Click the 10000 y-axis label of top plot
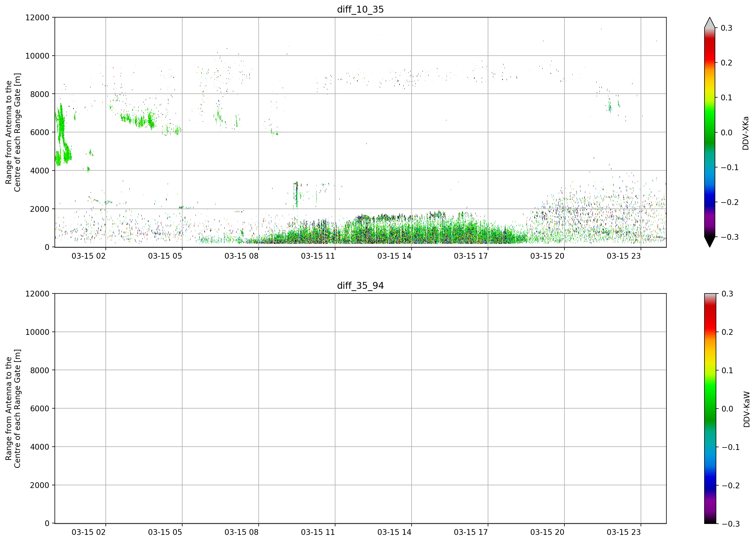Screen dimensions: 756x542 point(37,56)
